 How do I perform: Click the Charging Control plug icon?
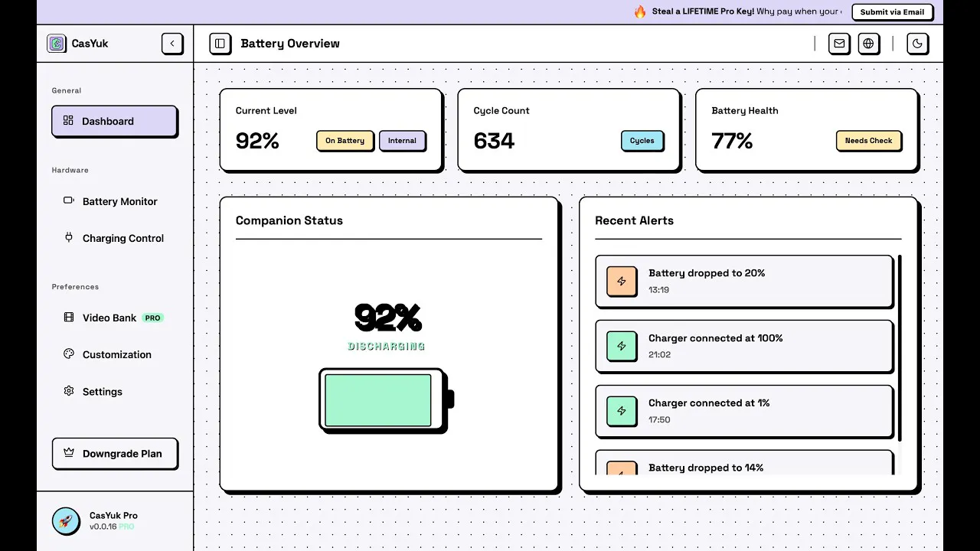[68, 237]
